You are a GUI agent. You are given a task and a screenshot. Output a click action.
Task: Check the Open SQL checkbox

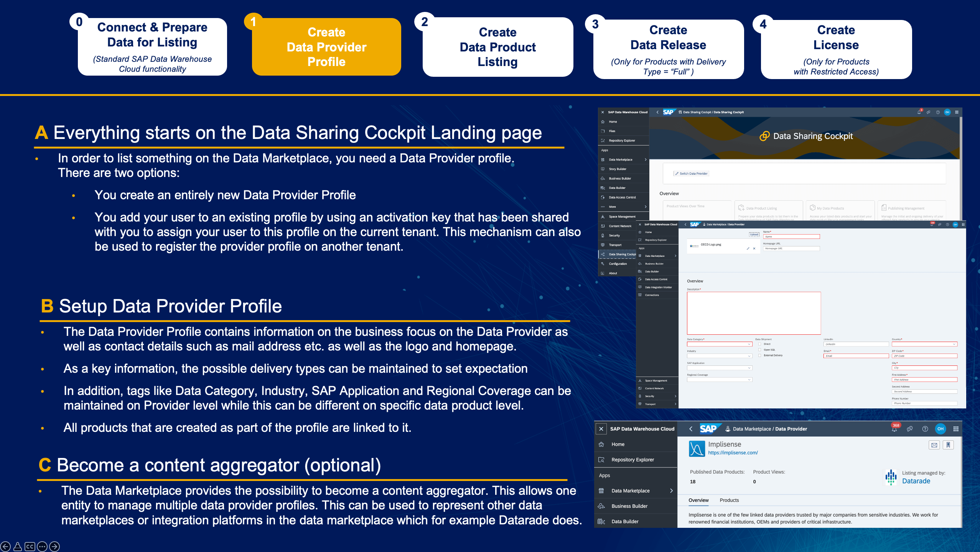click(759, 350)
